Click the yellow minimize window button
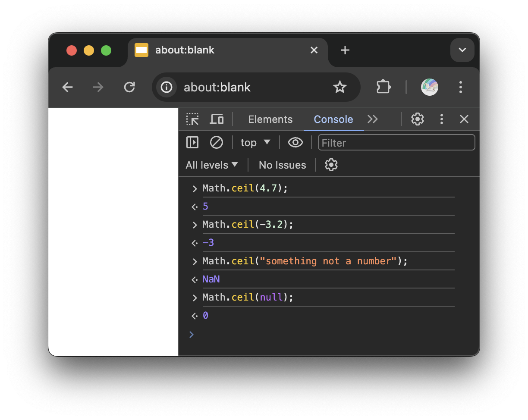Viewport: 528px width, 420px height. tap(89, 50)
